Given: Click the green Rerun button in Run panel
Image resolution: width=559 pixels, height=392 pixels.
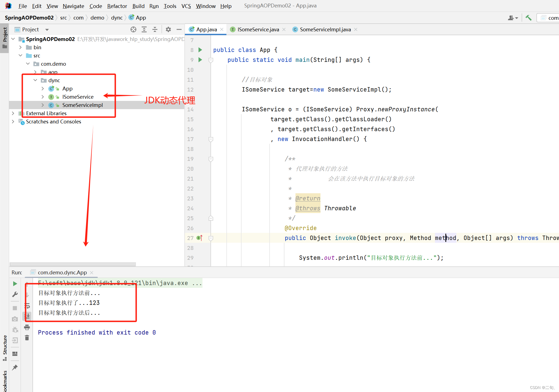Looking at the screenshot, I should coord(15,283).
